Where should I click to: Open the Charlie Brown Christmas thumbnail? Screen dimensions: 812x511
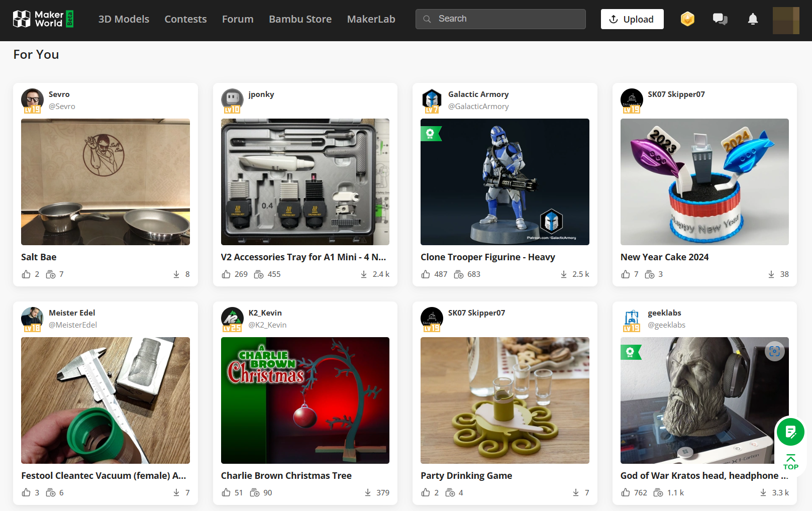coord(305,400)
